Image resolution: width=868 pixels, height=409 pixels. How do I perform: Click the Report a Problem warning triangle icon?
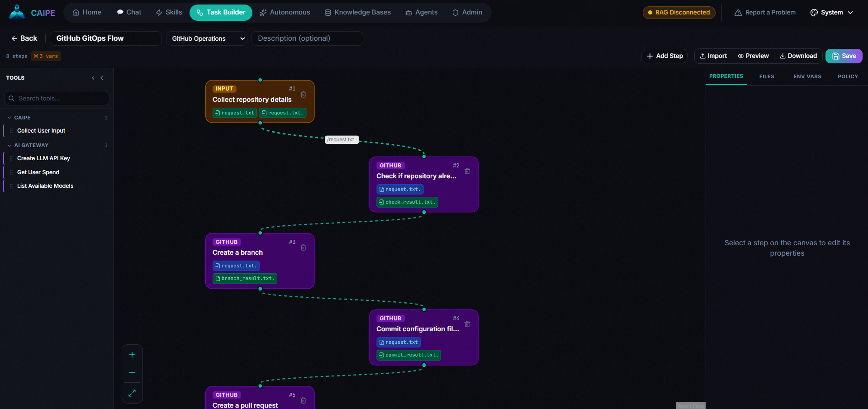[x=738, y=12]
